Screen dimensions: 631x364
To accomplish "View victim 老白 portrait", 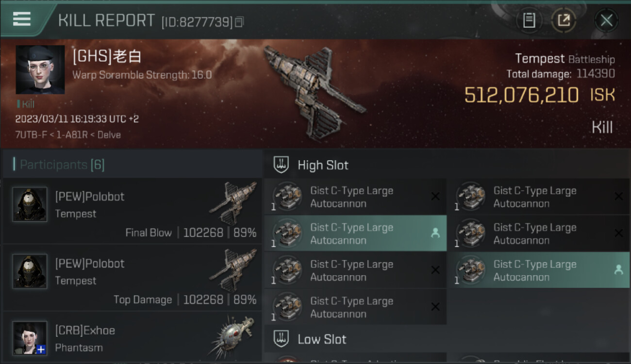I will coord(40,69).
